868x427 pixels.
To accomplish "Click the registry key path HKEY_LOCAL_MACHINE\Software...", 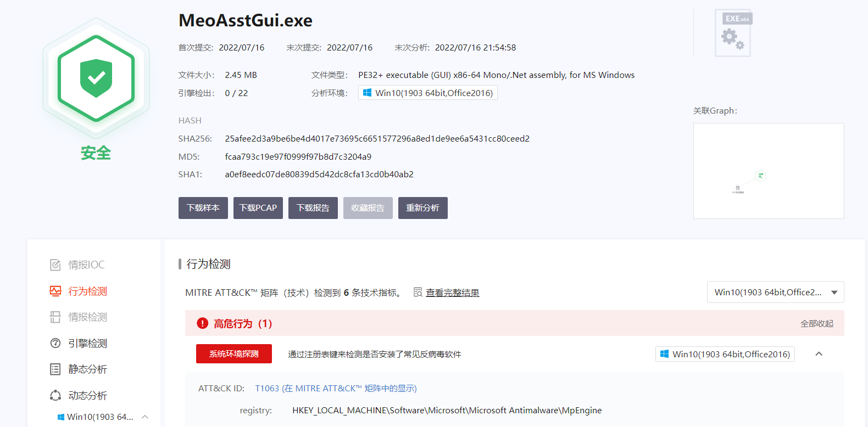I will [x=447, y=411].
